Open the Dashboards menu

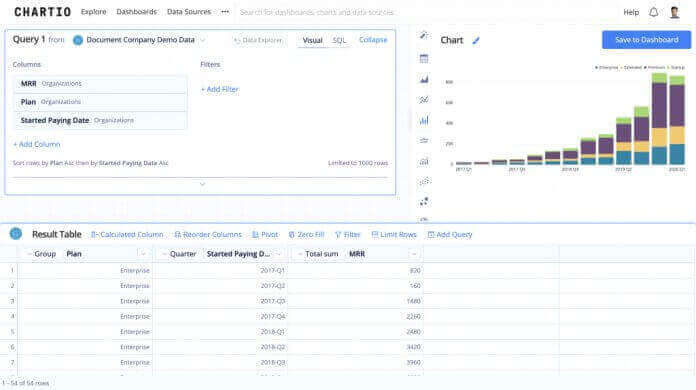(x=137, y=12)
